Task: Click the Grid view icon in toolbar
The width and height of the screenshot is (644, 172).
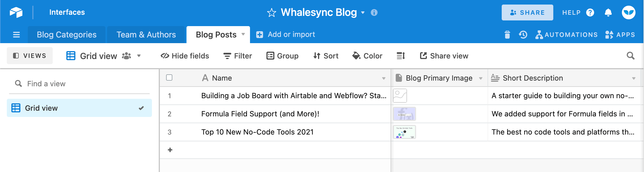Action: [71, 56]
